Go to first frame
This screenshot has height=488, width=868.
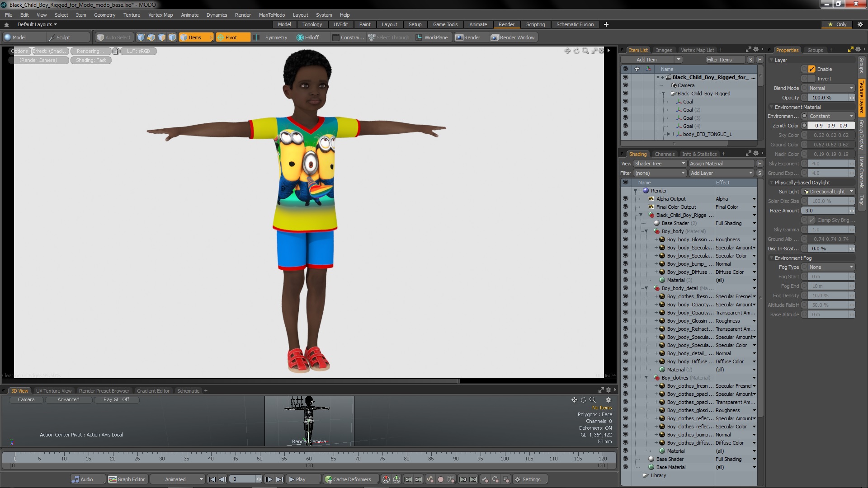click(212, 479)
